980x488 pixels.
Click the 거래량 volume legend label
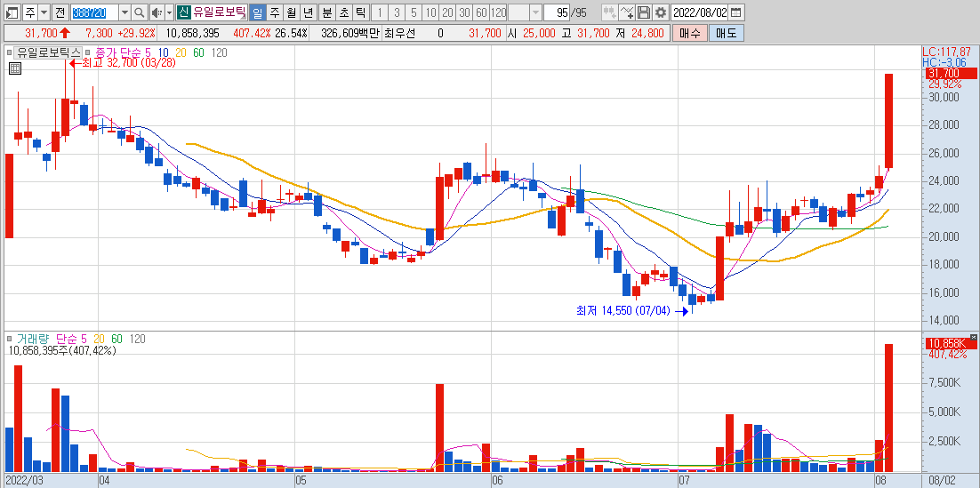pyautogui.click(x=35, y=339)
